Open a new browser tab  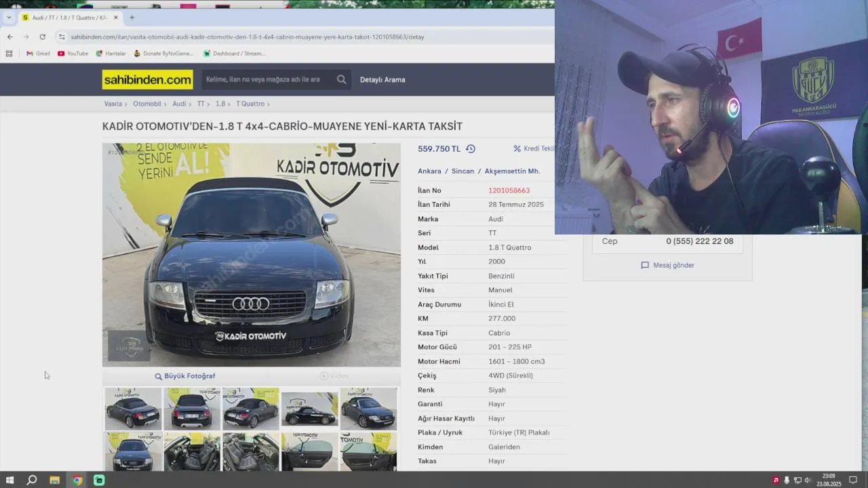132,18
